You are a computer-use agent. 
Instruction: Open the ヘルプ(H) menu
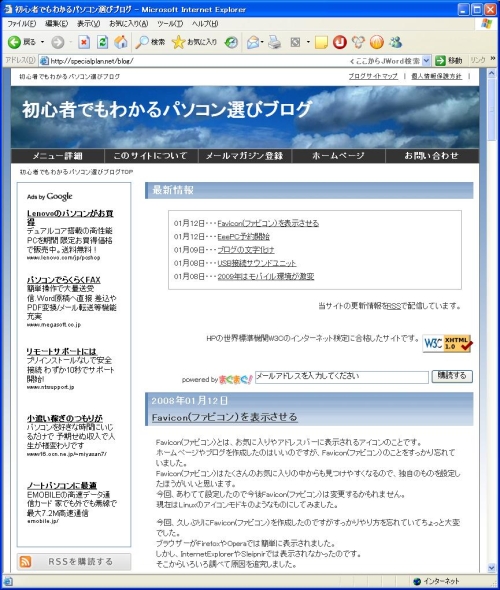(x=205, y=24)
